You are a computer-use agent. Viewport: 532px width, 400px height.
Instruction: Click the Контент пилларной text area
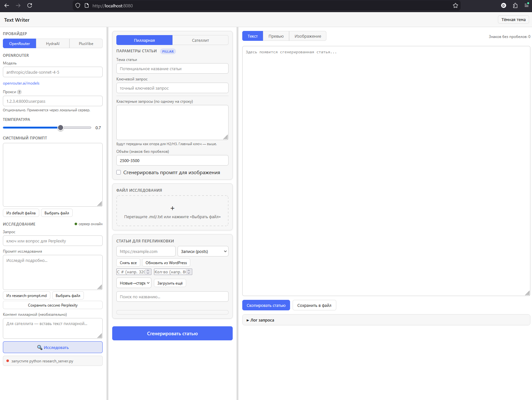click(x=53, y=328)
